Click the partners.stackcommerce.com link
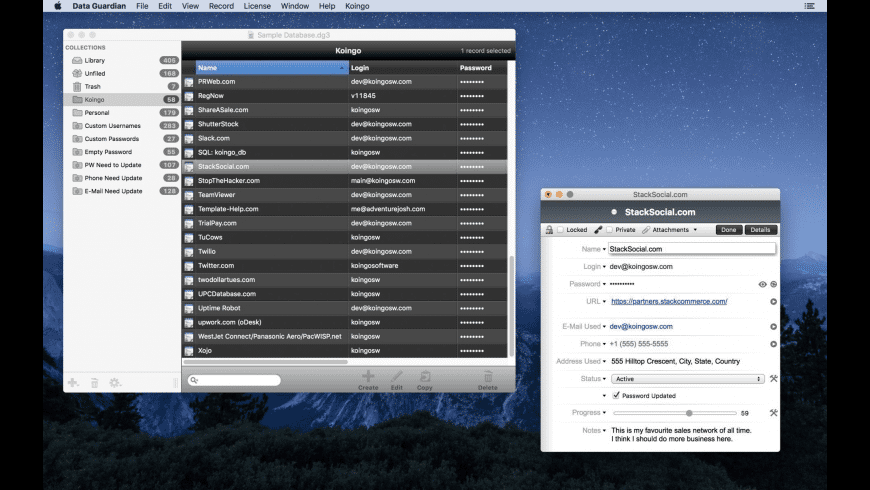Screen dimensions: 870x490 pos(669,301)
